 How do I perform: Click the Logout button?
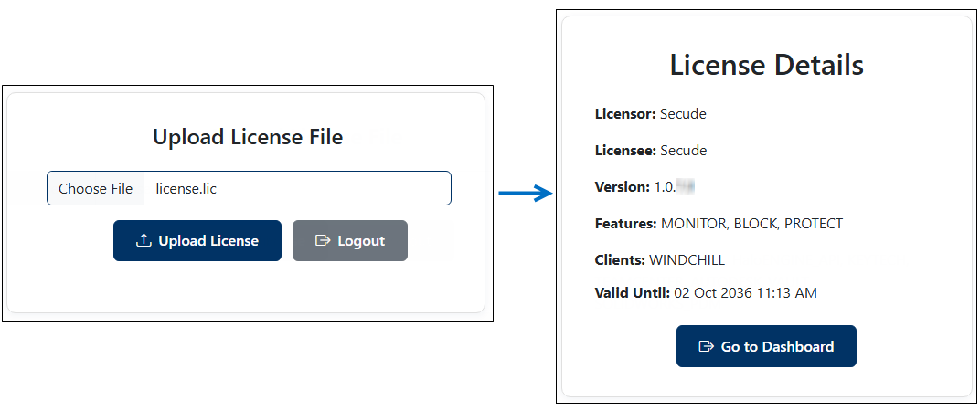[x=350, y=240]
